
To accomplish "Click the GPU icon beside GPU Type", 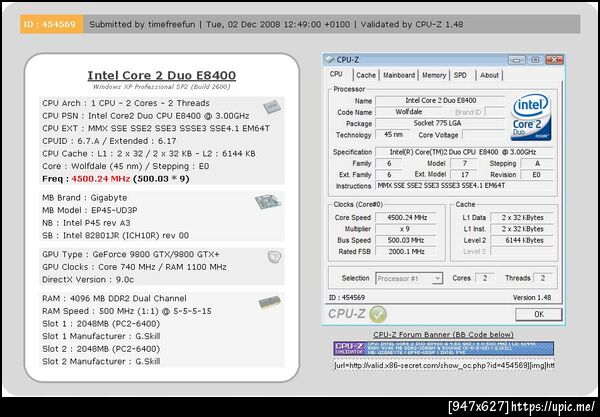I will (x=274, y=257).
